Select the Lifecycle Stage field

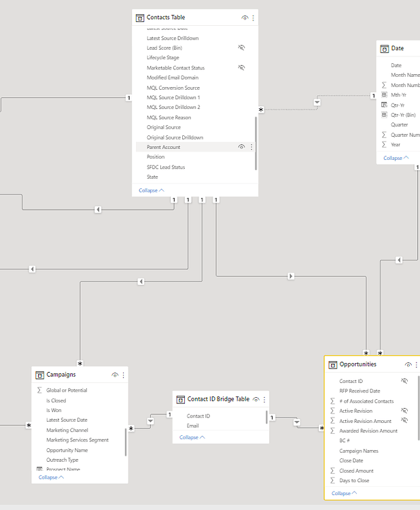coord(163,58)
